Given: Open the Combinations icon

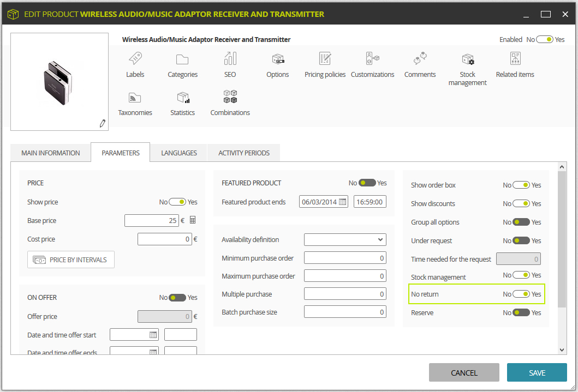Looking at the screenshot, I should click(x=230, y=97).
